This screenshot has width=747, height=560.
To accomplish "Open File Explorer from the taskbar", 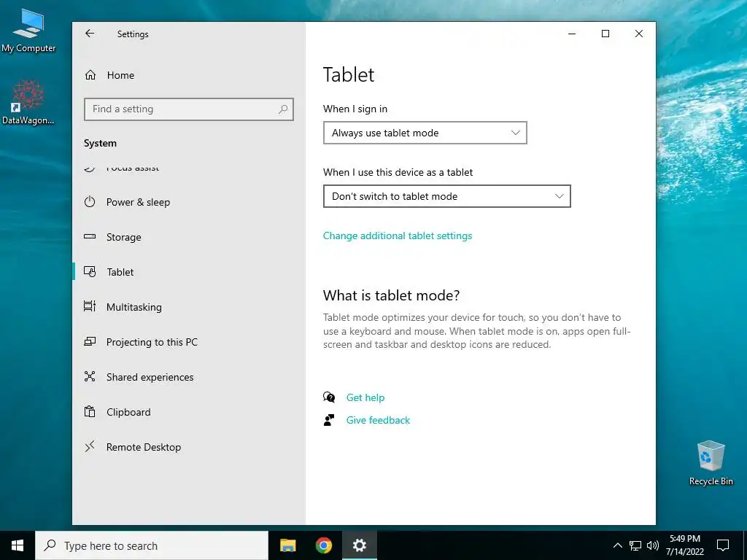I will [x=287, y=545].
